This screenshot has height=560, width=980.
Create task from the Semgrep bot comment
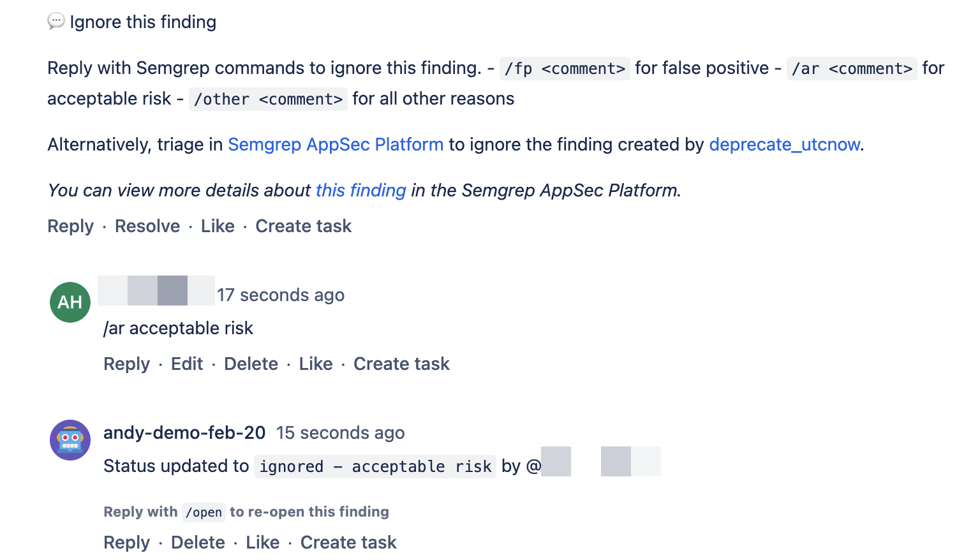tap(303, 226)
